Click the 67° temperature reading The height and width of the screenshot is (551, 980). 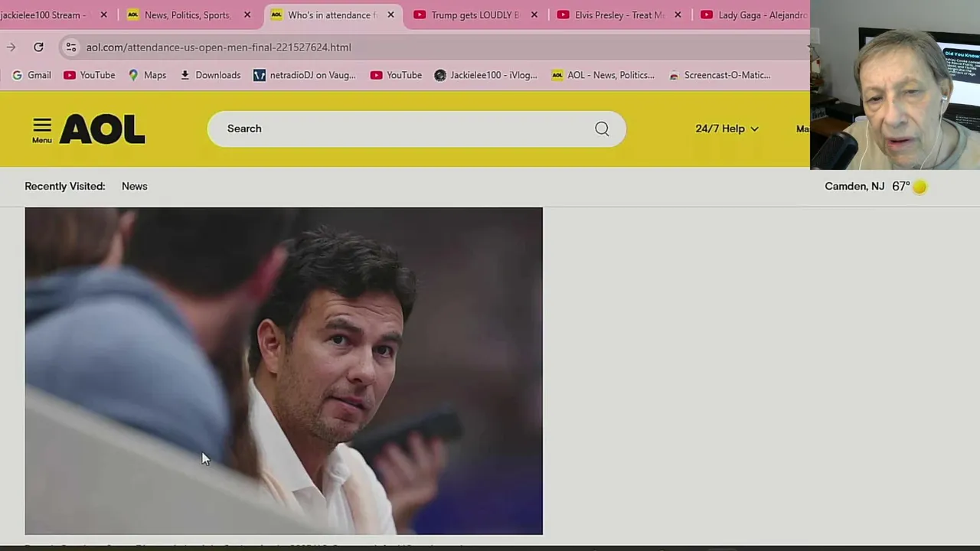(900, 186)
